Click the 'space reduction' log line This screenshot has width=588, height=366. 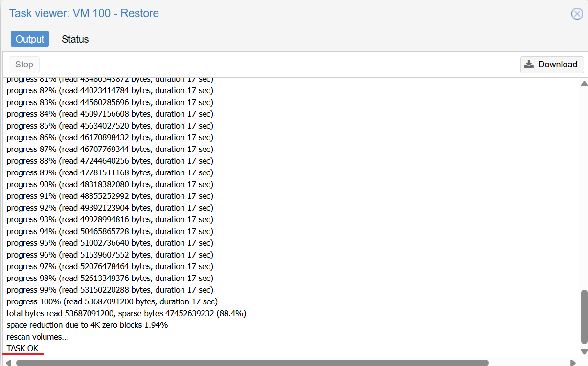[x=87, y=325]
